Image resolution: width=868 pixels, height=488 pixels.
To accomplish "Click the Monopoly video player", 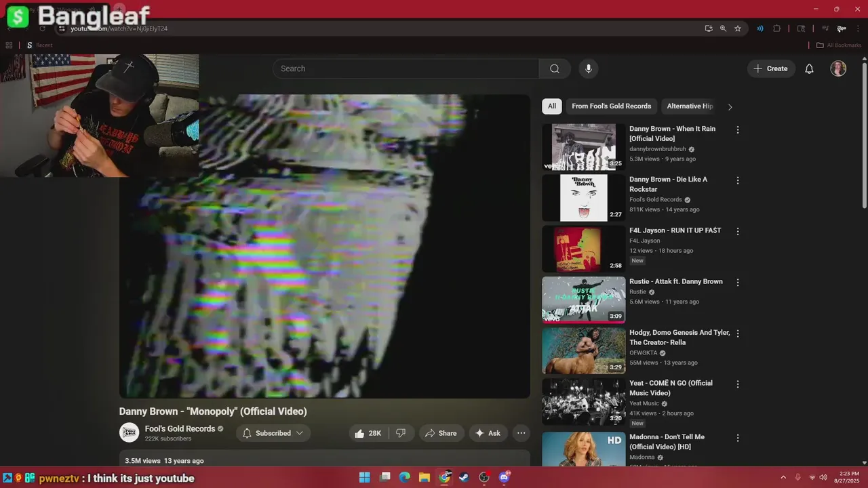I will pyautogui.click(x=325, y=246).
